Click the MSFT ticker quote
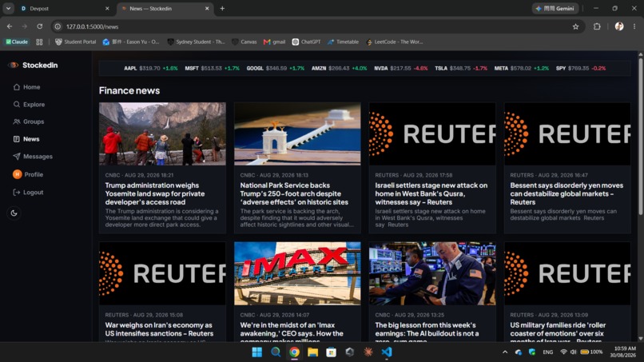Image resolution: width=644 pixels, height=362 pixels. tap(212, 68)
